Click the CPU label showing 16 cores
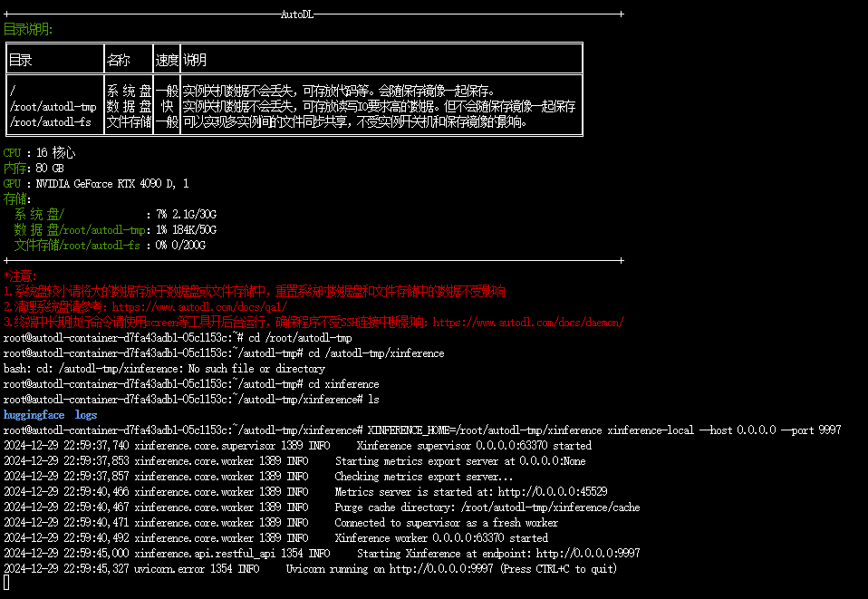868x599 pixels. (12, 153)
